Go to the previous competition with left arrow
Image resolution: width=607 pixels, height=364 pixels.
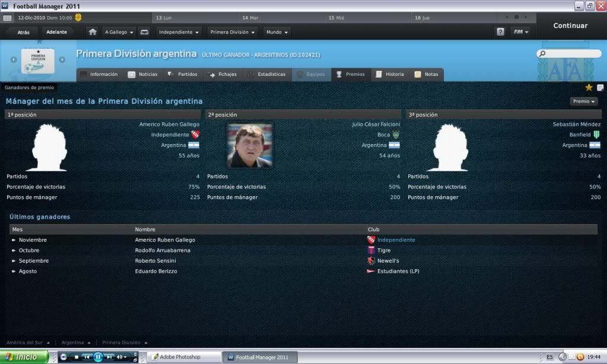pyautogui.click(x=14, y=59)
